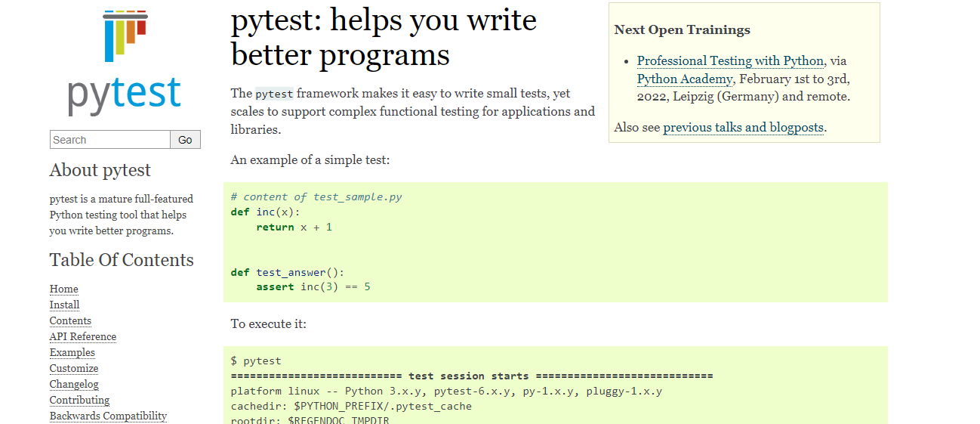The width and height of the screenshot is (980, 424).
Task: Click the 'Table Of Contents' heading
Action: point(122,260)
